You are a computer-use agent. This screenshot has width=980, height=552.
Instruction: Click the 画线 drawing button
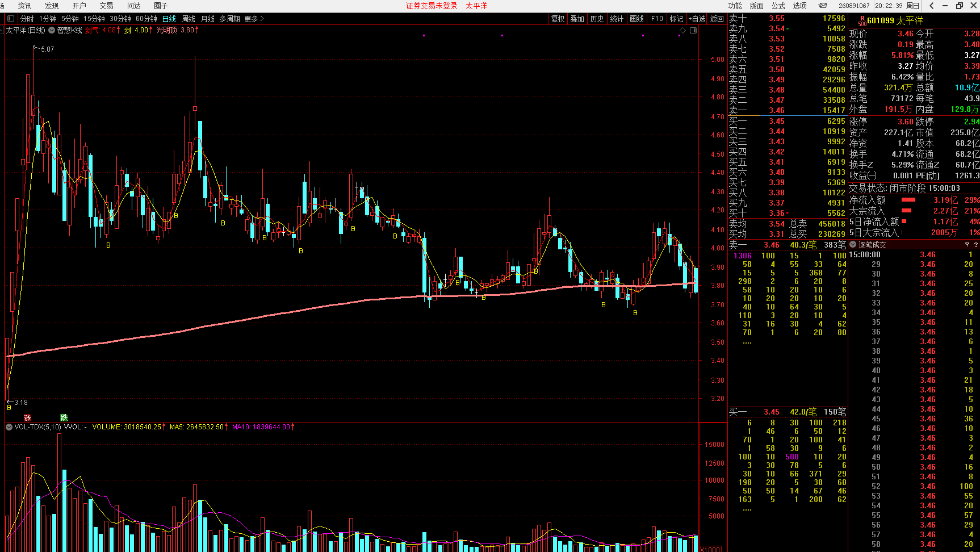636,19
